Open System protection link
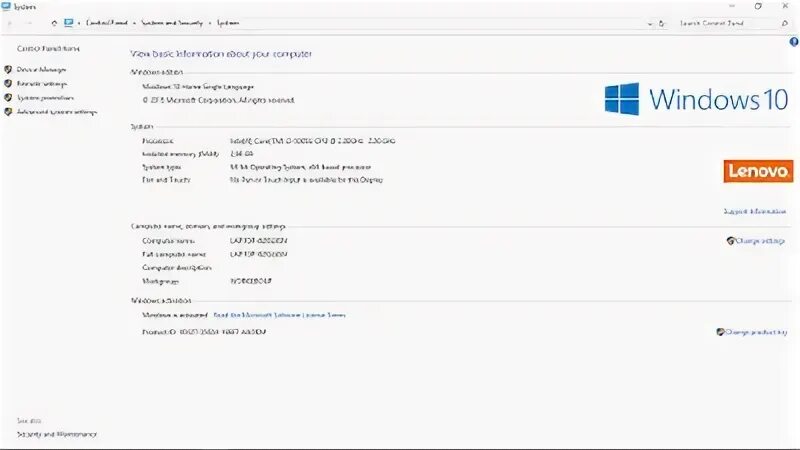The width and height of the screenshot is (800, 450). (45, 97)
